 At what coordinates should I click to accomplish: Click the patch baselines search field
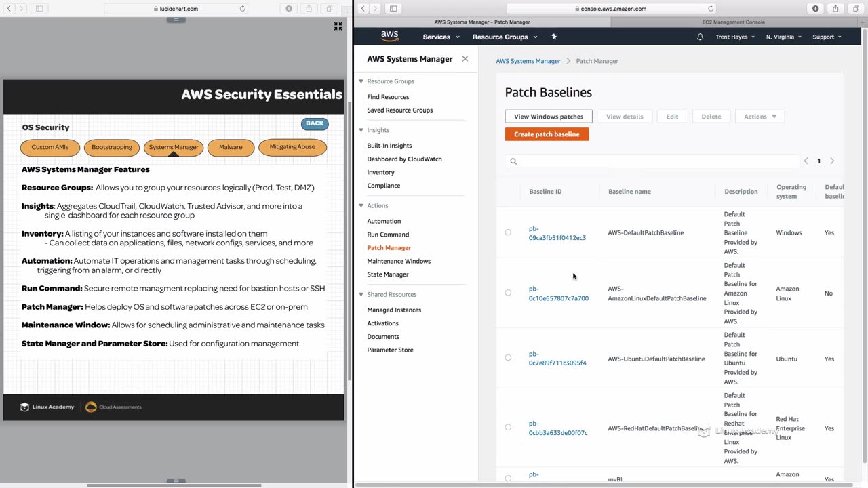652,161
